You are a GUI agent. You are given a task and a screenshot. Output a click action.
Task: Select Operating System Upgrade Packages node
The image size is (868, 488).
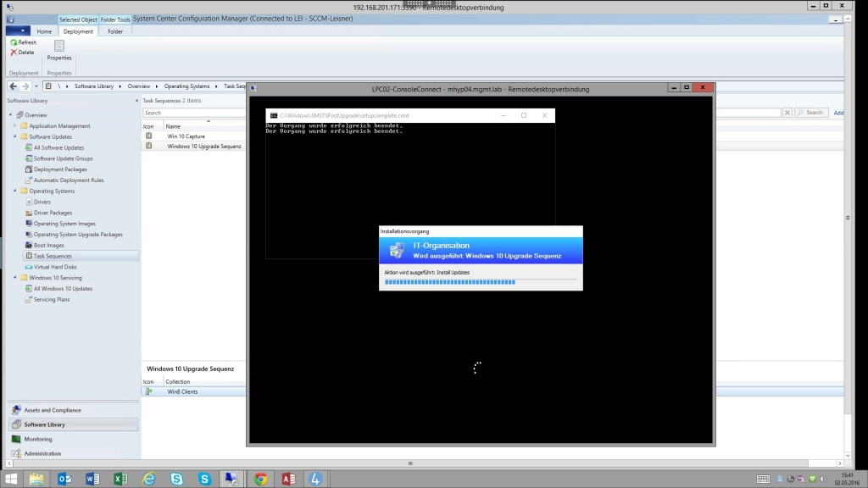78,235
